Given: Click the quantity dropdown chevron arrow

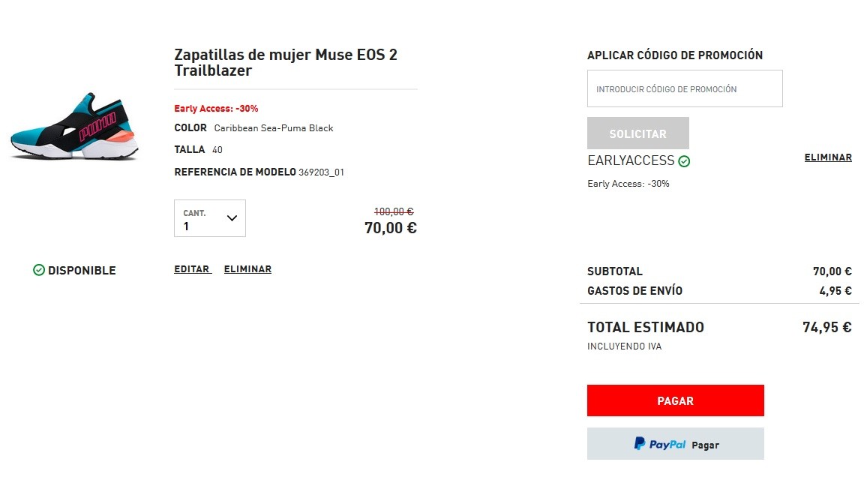Looking at the screenshot, I should 232,218.
